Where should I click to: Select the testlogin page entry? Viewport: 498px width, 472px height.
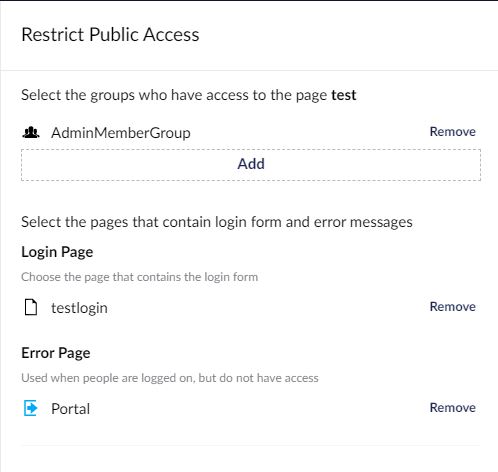pyautogui.click(x=79, y=308)
